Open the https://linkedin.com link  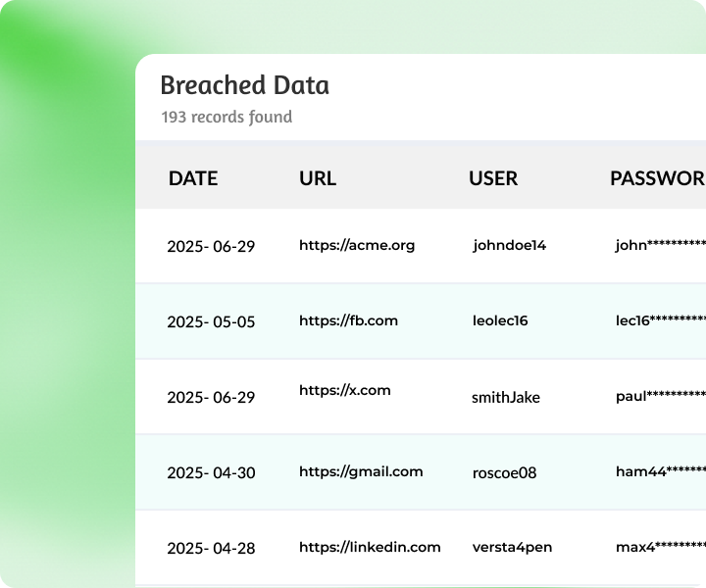point(370,547)
